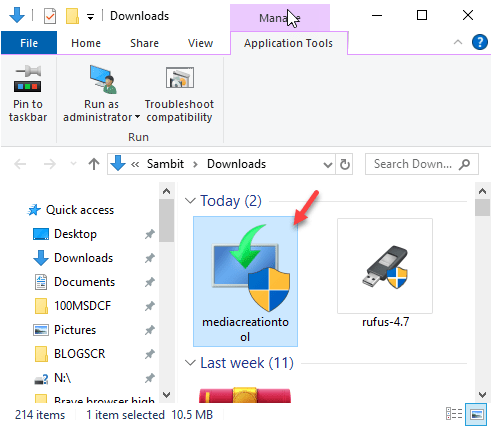Click Run as administrator icon

tap(103, 79)
